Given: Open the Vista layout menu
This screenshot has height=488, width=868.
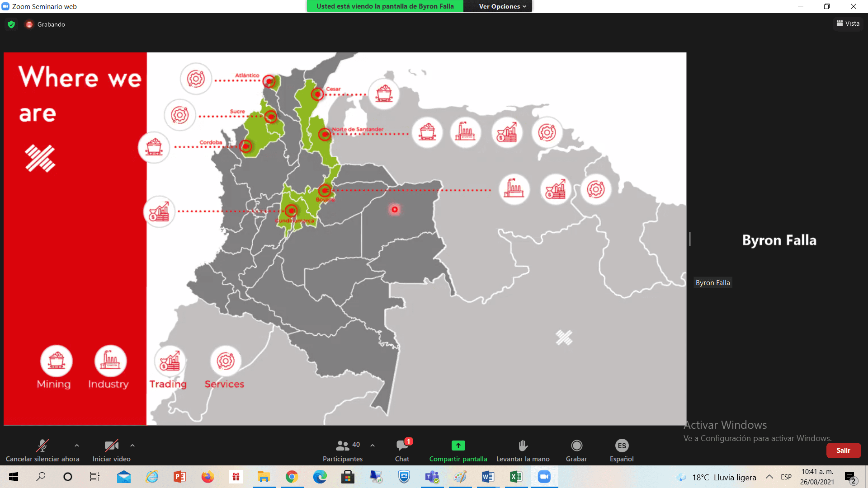Looking at the screenshot, I should pos(848,23).
